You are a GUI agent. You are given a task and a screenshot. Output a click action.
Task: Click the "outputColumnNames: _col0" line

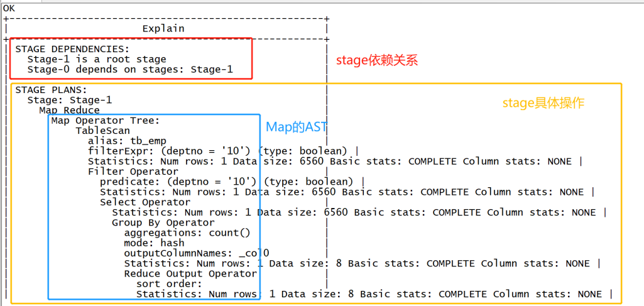(x=196, y=253)
